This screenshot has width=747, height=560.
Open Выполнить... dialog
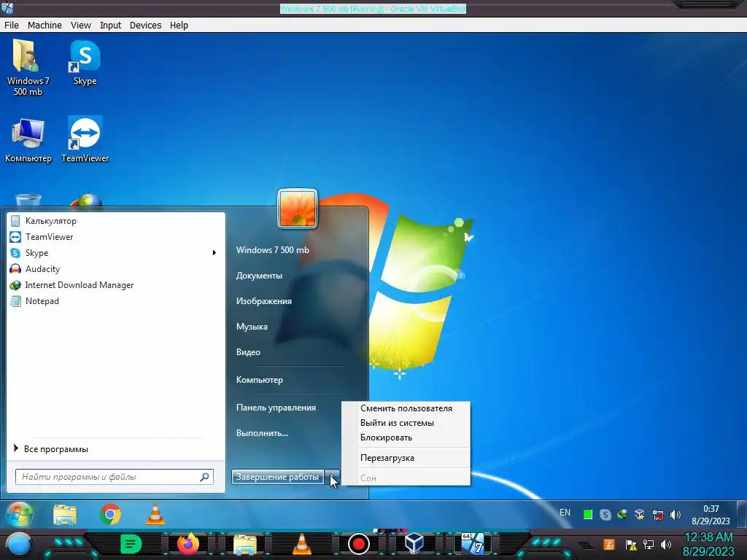click(x=262, y=433)
